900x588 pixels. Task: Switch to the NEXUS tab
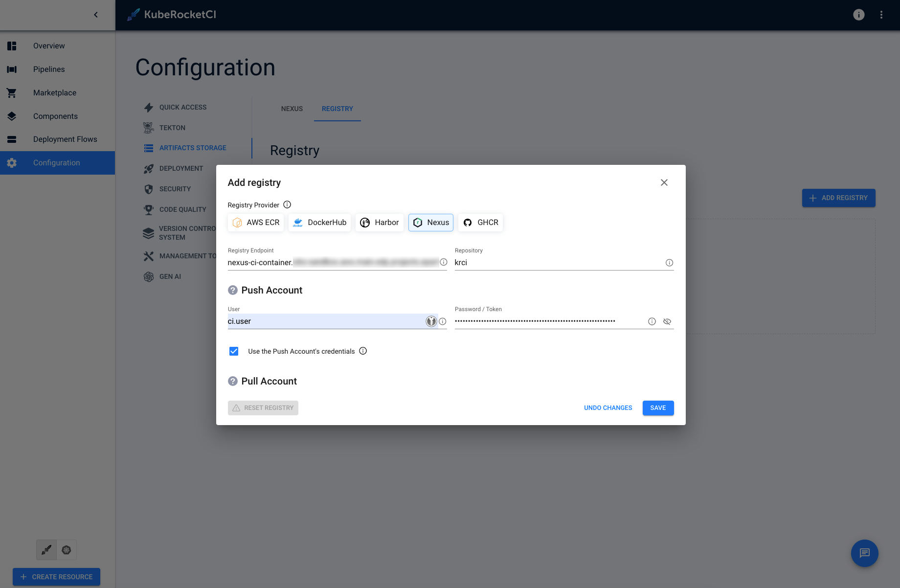(292, 109)
